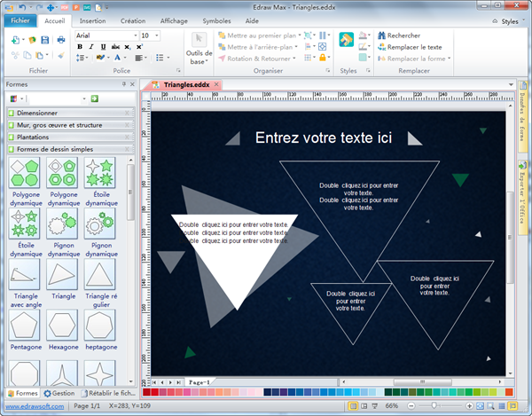Click the zoom out minus button

click(411, 406)
